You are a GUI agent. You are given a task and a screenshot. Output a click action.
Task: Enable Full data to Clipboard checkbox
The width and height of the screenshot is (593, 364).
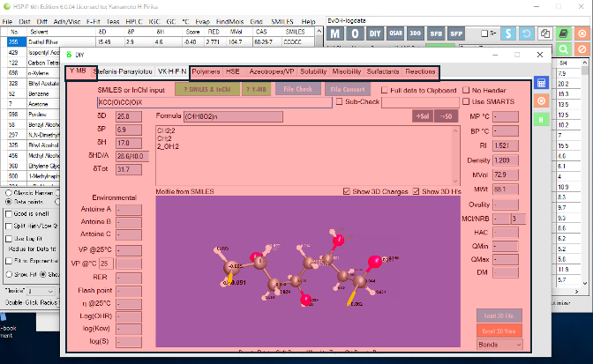385,90
